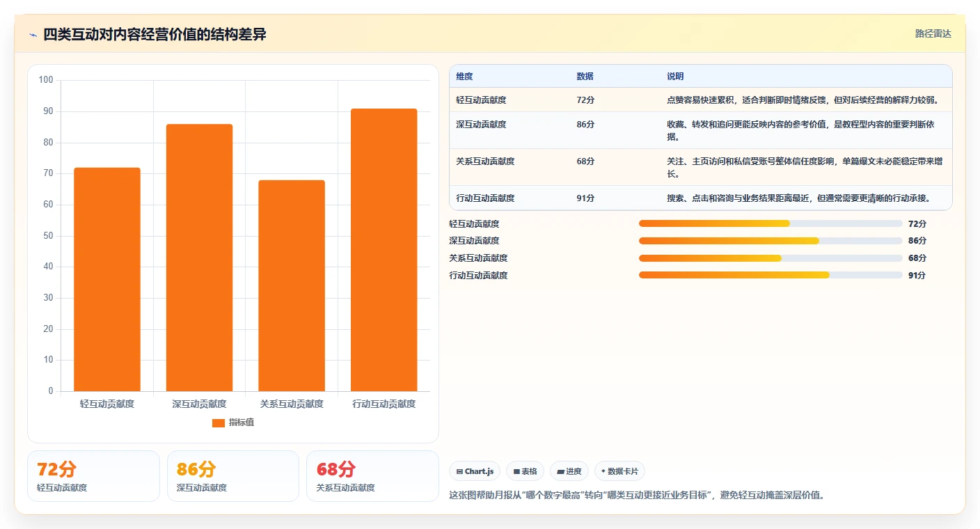
Task: Click the 行动互动贡献度 x-axis label under the chart
Action: [x=384, y=404]
